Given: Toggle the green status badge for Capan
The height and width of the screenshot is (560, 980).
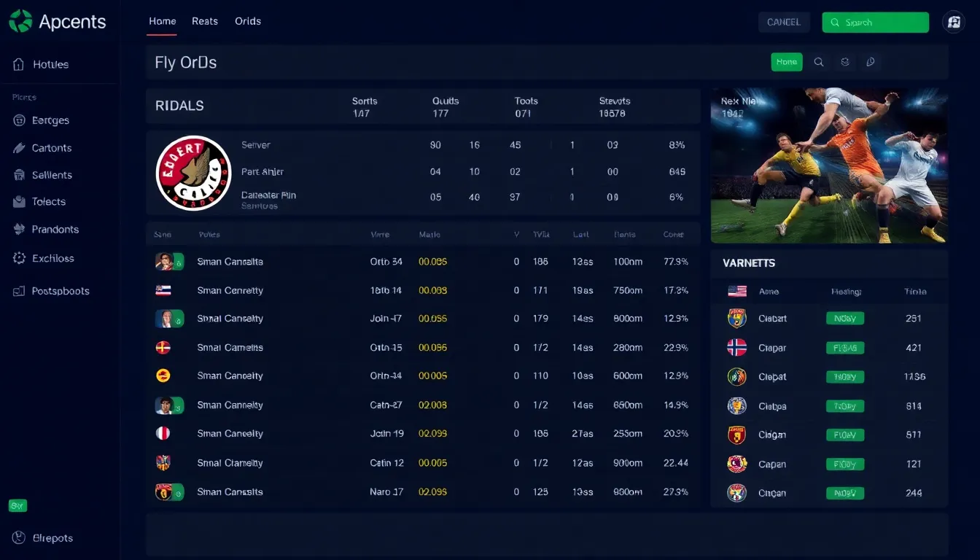Looking at the screenshot, I should tap(844, 464).
